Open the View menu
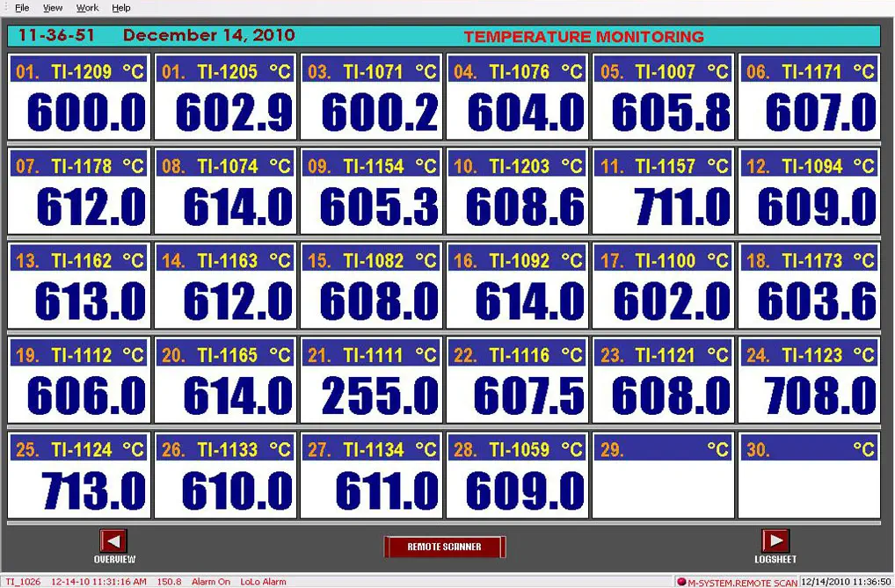Image resolution: width=895 pixels, height=588 pixels. click(53, 8)
